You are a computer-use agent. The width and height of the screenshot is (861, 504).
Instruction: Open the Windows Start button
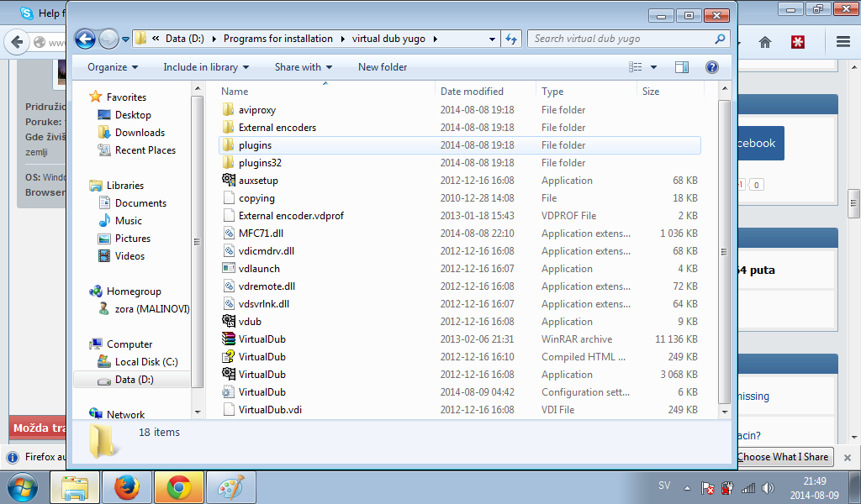23,487
